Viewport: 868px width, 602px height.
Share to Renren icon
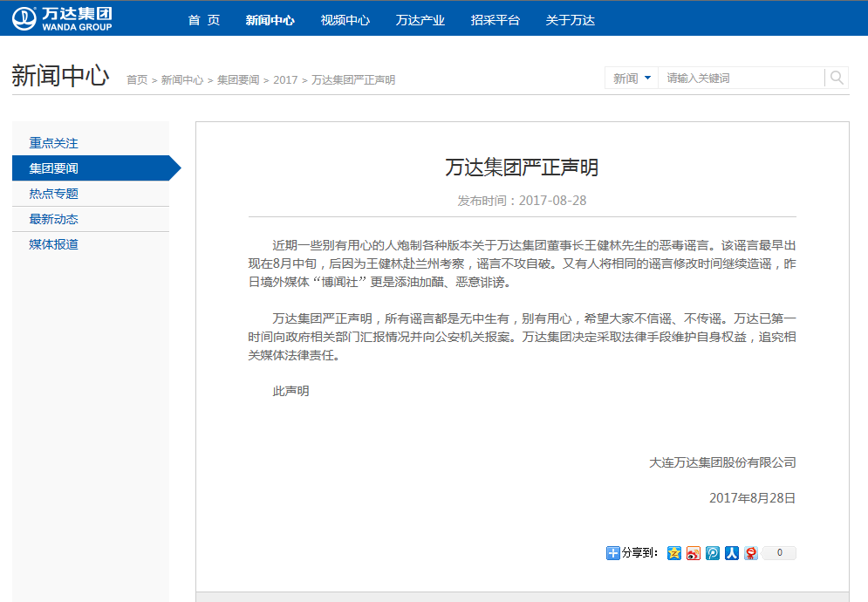point(732,553)
